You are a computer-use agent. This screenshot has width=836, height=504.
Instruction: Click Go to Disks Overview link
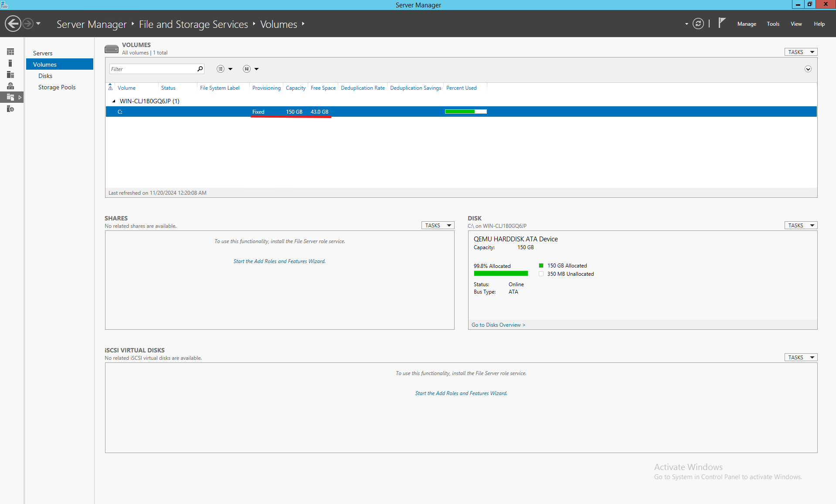pos(498,325)
